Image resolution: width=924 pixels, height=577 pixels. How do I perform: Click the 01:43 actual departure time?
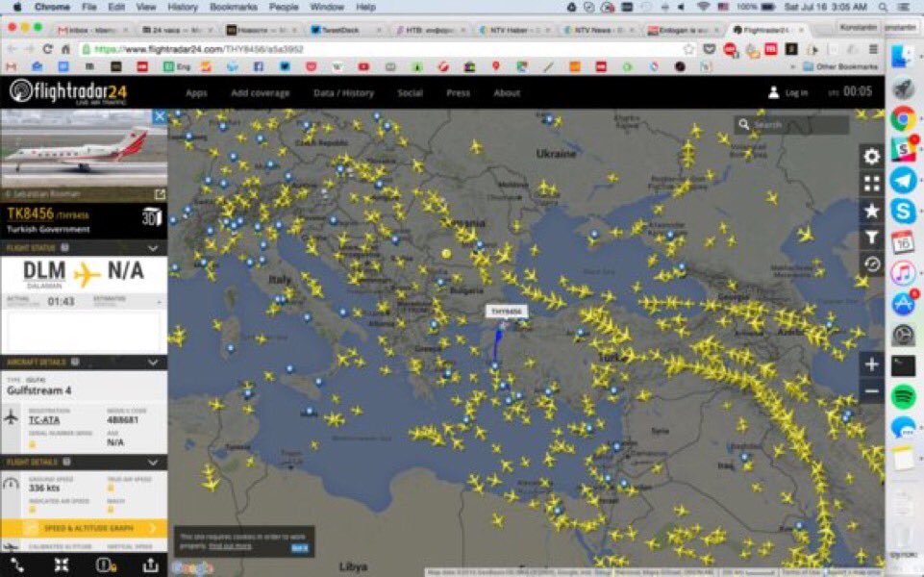click(x=61, y=302)
